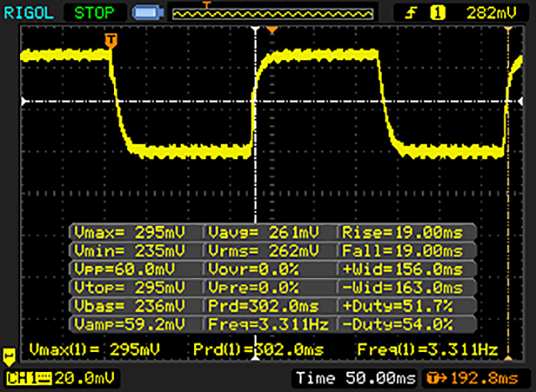Image resolution: width=536 pixels, height=392 pixels.
Task: Click the waveform memory overview bar
Action: [273, 13]
